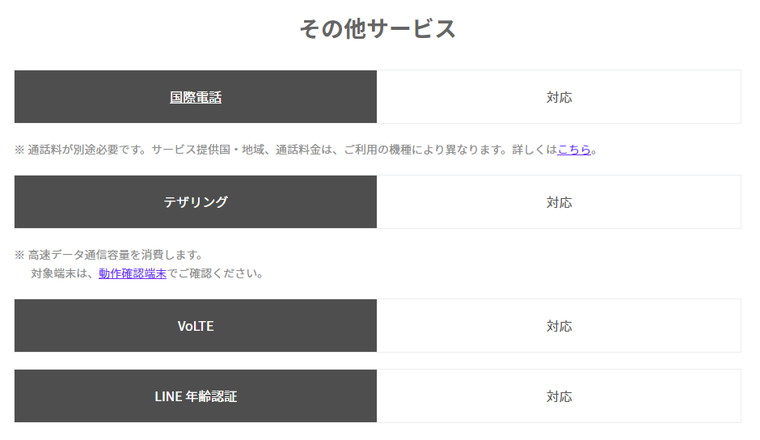Click the ※ mark before the 通話料 note

(19, 150)
